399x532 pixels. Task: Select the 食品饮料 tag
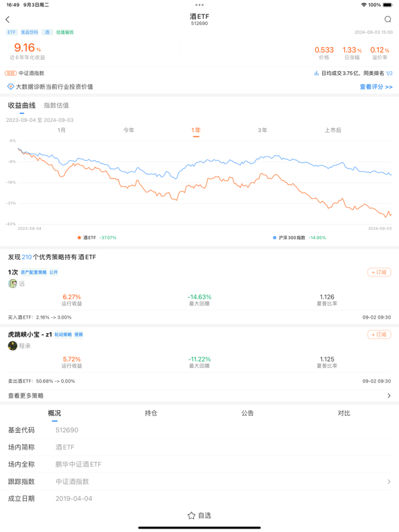coord(30,33)
